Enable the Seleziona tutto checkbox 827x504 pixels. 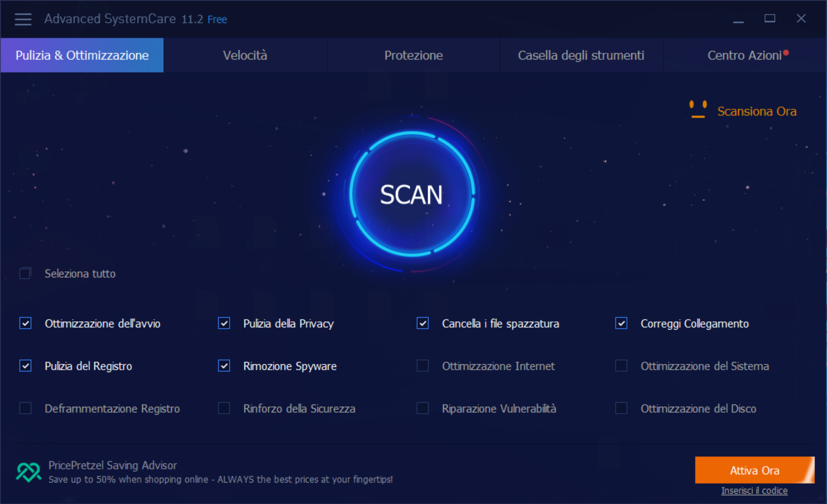[25, 273]
